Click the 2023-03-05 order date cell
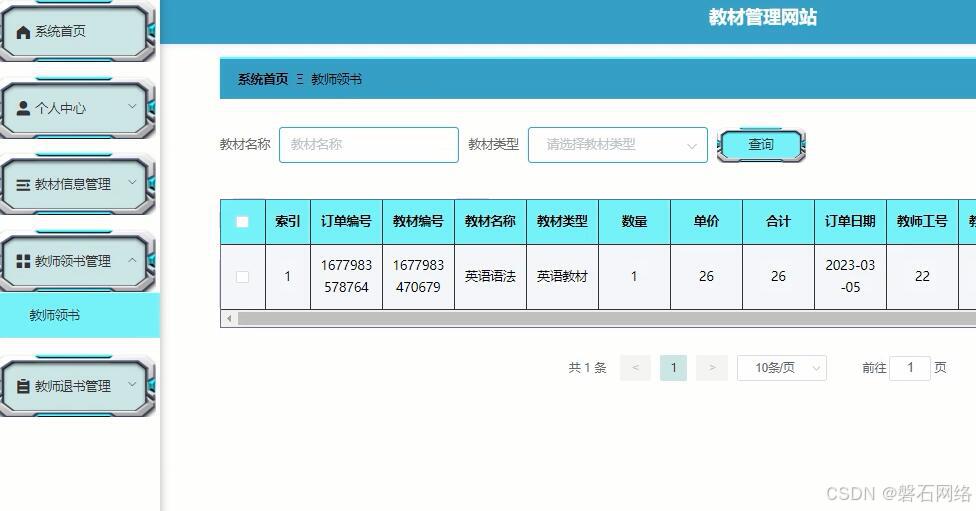This screenshot has height=511, width=976. (850, 276)
